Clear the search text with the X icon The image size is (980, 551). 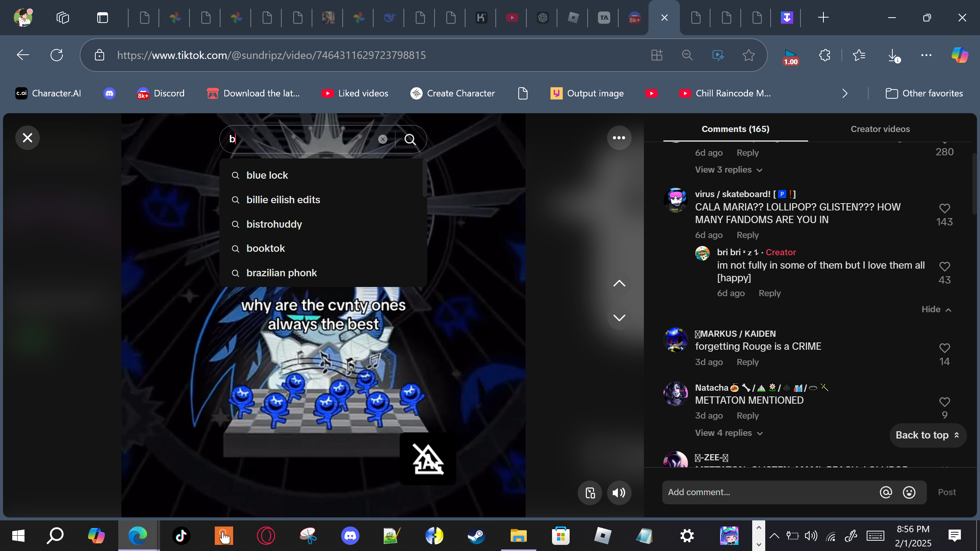coord(382,139)
